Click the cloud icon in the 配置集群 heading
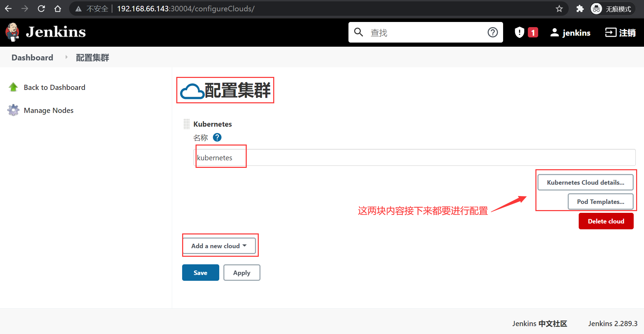 192,91
